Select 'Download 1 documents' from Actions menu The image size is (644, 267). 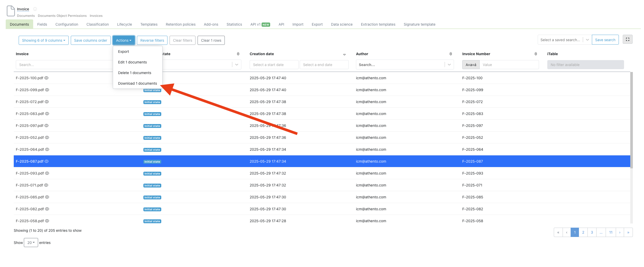pos(137,83)
